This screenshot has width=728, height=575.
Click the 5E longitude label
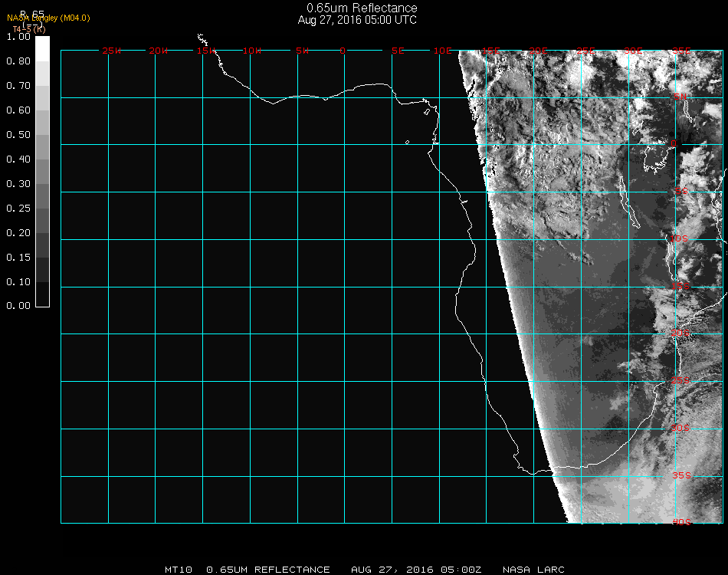(398, 51)
